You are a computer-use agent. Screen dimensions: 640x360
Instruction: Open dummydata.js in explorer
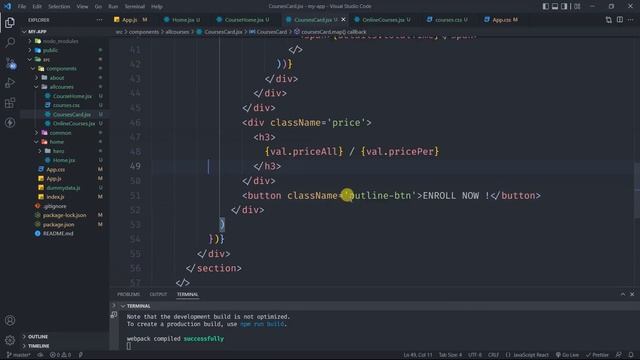click(x=63, y=188)
